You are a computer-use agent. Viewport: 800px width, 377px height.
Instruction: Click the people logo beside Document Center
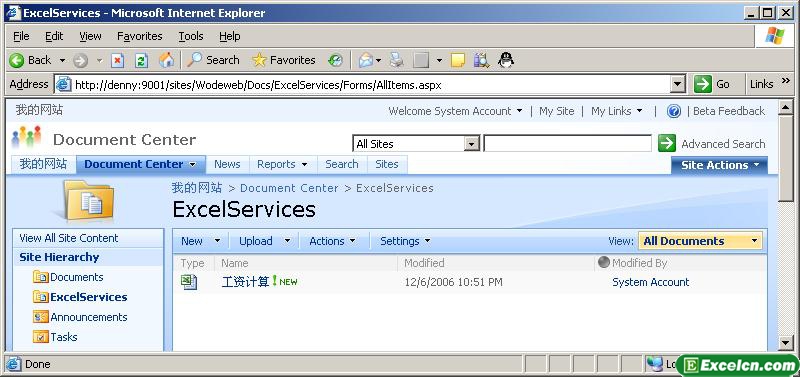(x=26, y=138)
